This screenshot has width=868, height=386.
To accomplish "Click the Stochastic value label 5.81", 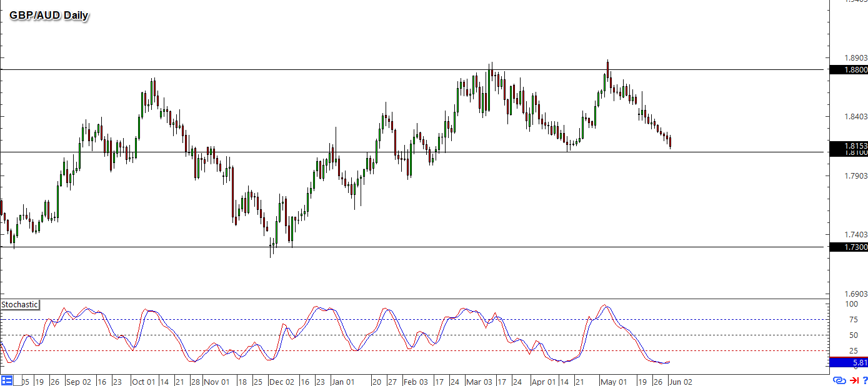I will click(848, 362).
